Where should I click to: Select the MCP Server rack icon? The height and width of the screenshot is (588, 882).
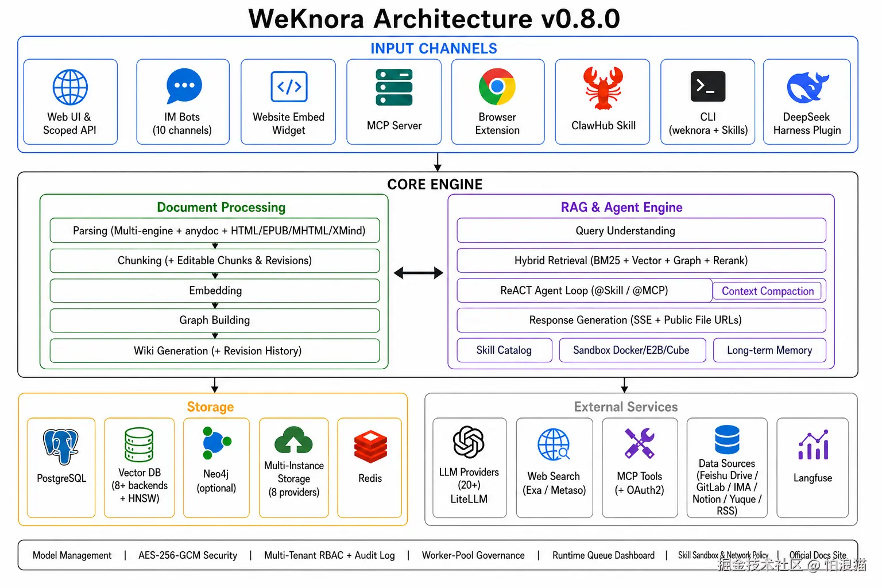pyautogui.click(x=394, y=88)
